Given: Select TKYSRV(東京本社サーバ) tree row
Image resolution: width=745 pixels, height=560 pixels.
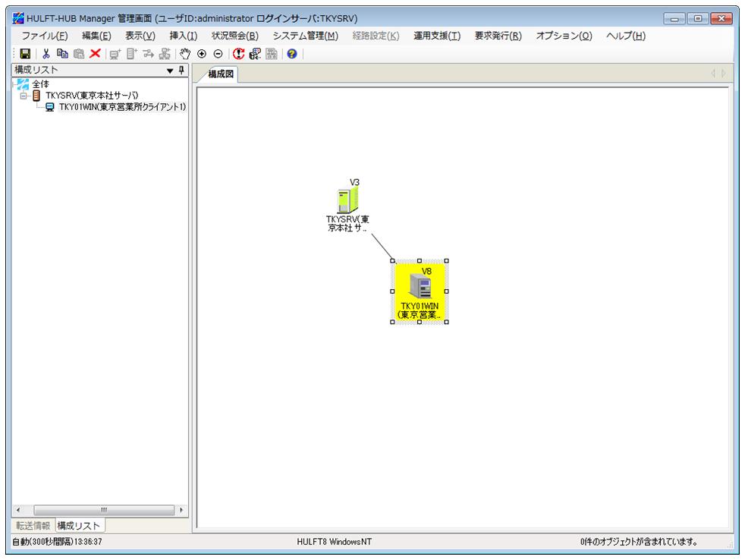Looking at the screenshot, I should click(x=92, y=96).
